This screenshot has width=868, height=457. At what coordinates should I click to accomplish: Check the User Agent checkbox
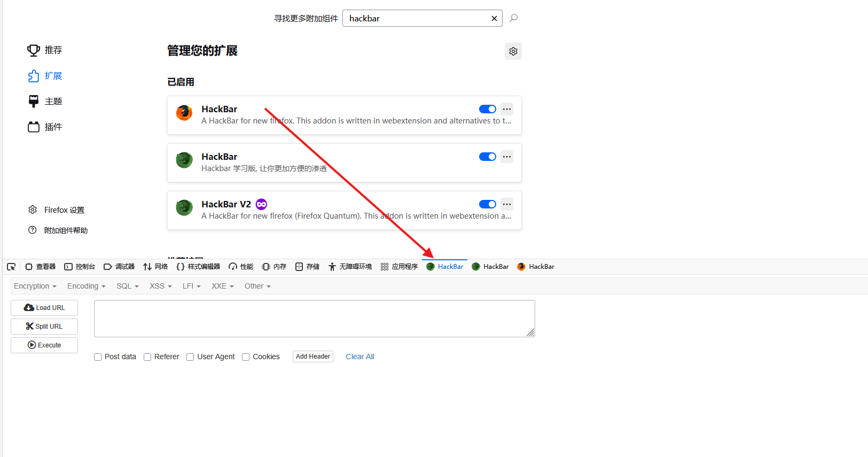pyautogui.click(x=190, y=357)
